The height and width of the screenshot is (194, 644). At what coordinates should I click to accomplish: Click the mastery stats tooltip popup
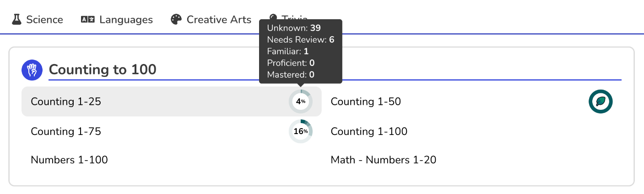[x=300, y=51]
